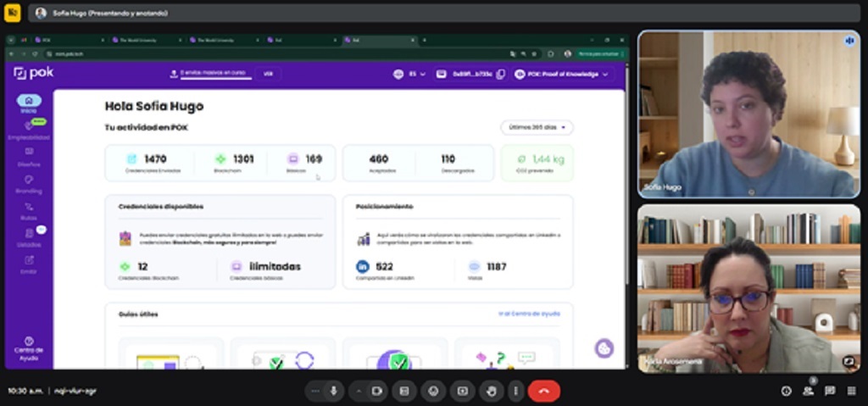Select the lower participant's video tile
Viewport: 868px width, 406px height.
(749, 288)
